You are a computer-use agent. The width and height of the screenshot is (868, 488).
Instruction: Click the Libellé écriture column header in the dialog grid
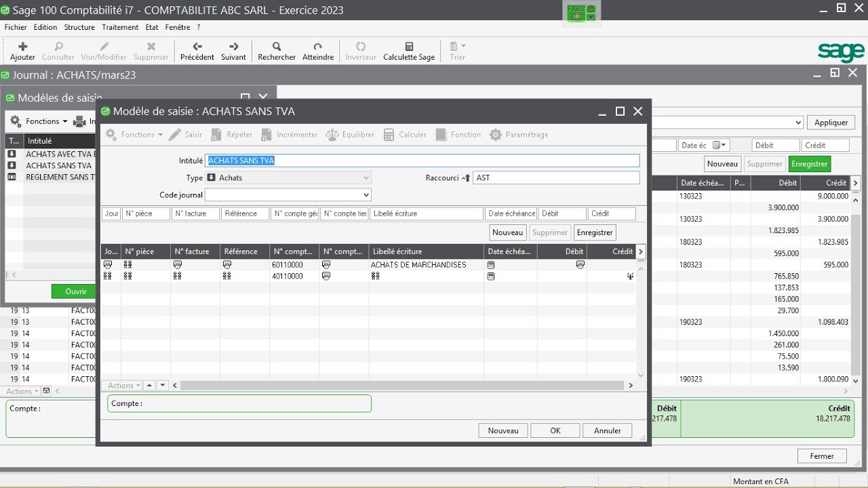(427, 251)
